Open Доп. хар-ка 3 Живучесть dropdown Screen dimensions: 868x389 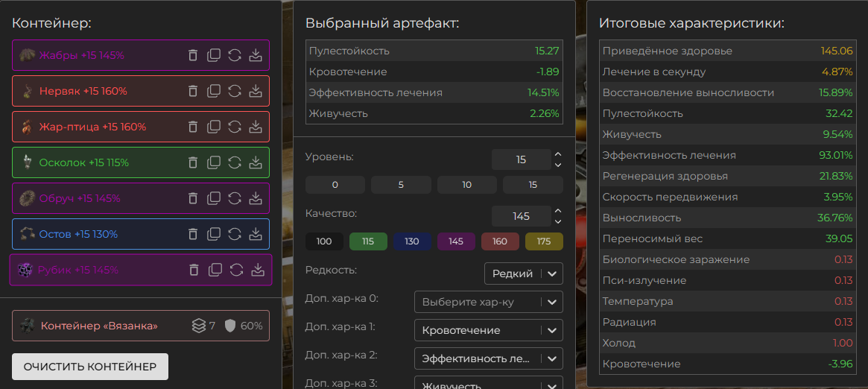(x=488, y=383)
